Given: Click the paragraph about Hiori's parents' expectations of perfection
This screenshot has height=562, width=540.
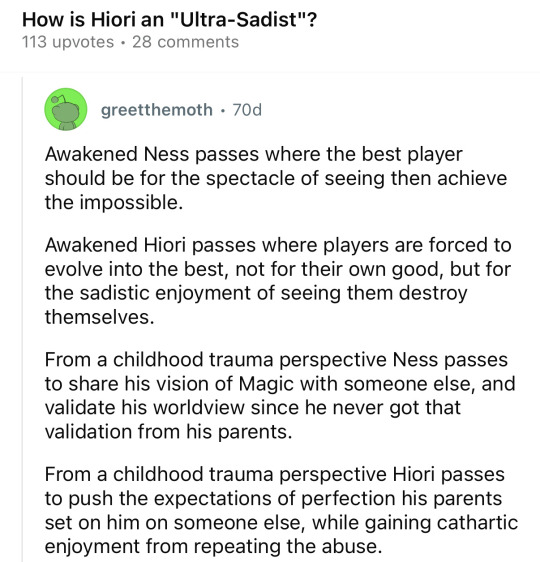Looking at the screenshot, I should (281, 510).
